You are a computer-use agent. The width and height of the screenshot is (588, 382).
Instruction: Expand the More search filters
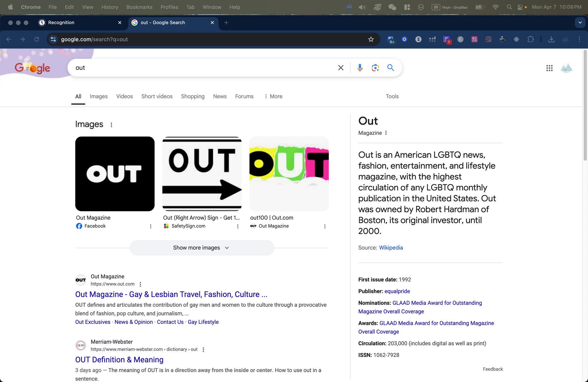point(273,96)
